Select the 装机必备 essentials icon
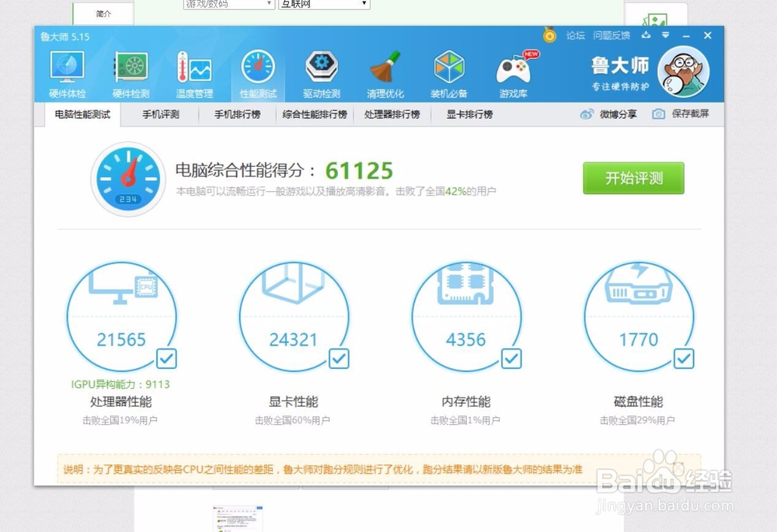Viewport: 777px width, 532px height. pyautogui.click(x=449, y=72)
